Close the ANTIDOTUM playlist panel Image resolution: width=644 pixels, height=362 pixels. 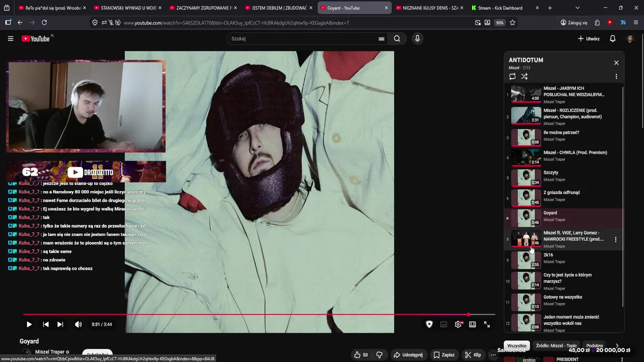point(616,63)
